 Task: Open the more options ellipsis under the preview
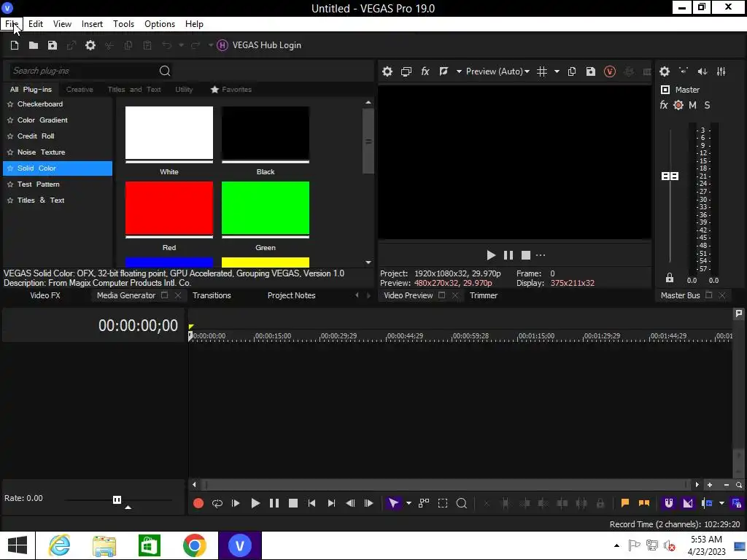541,255
